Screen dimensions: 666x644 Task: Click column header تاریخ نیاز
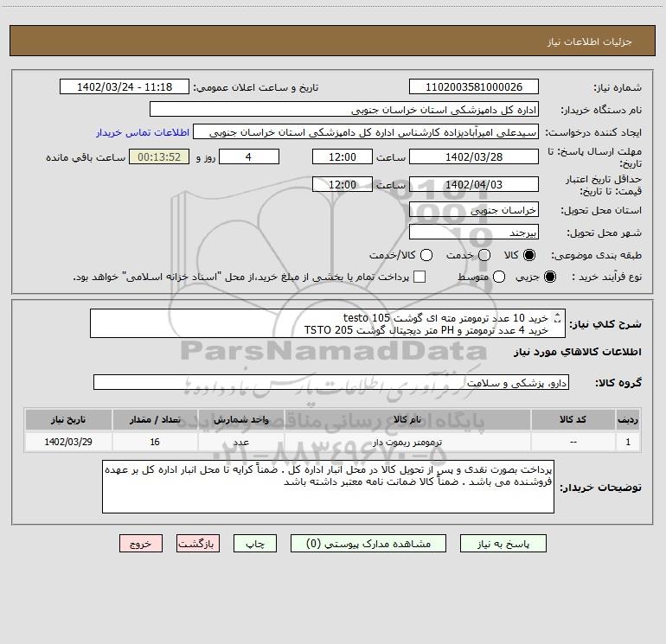(68, 420)
